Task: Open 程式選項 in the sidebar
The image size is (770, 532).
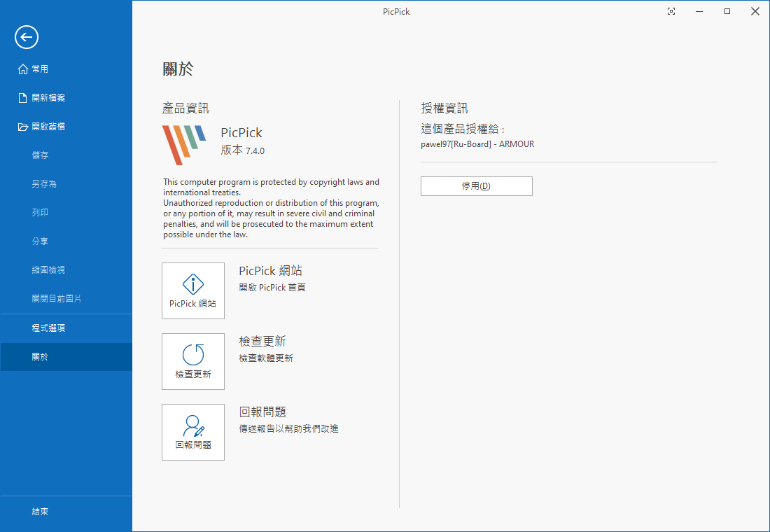Action: (66, 328)
